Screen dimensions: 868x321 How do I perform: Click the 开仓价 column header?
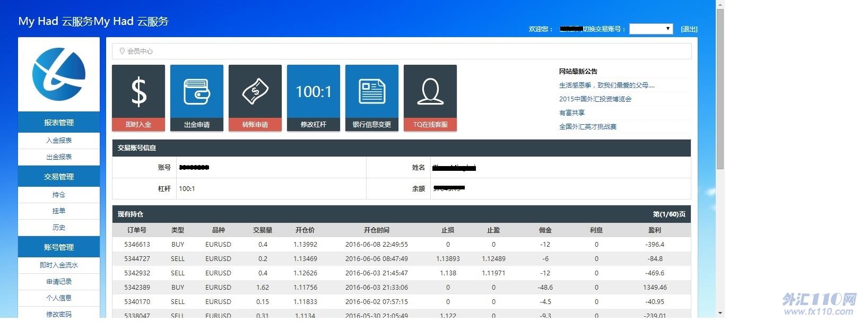[305, 230]
